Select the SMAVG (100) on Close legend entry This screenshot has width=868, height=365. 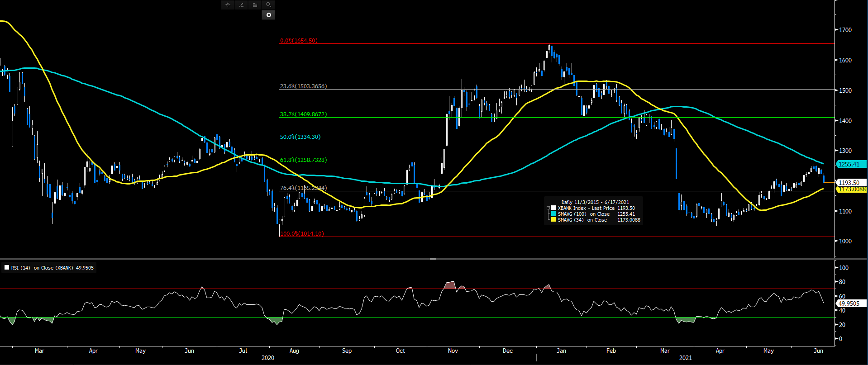(583, 214)
